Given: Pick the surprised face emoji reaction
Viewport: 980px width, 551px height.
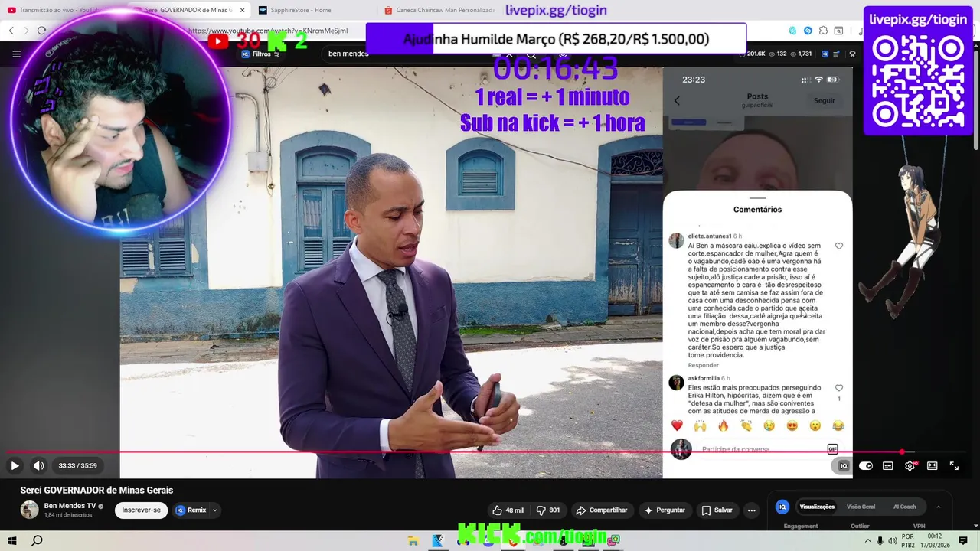Looking at the screenshot, I should [x=815, y=425].
